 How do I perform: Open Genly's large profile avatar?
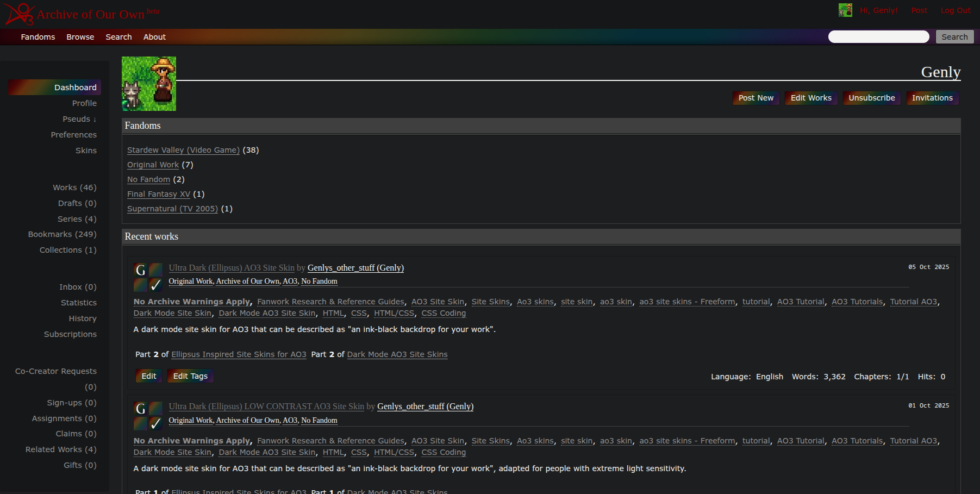pyautogui.click(x=149, y=84)
